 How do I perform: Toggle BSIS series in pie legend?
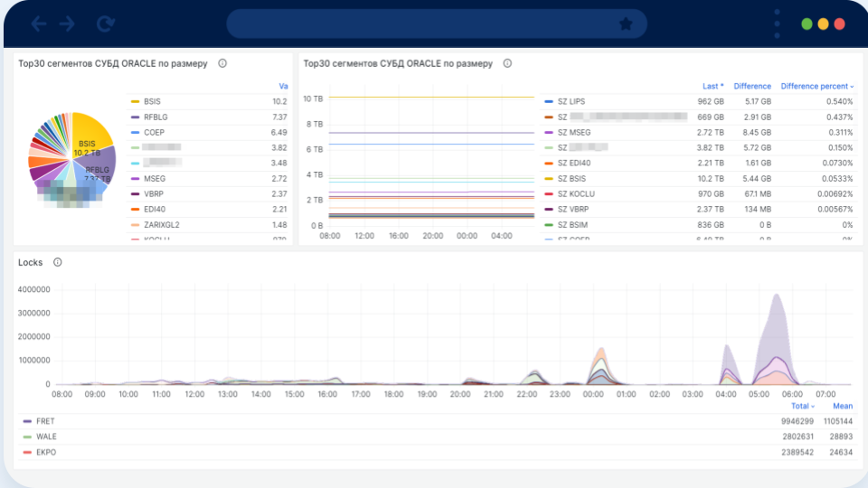coord(152,101)
